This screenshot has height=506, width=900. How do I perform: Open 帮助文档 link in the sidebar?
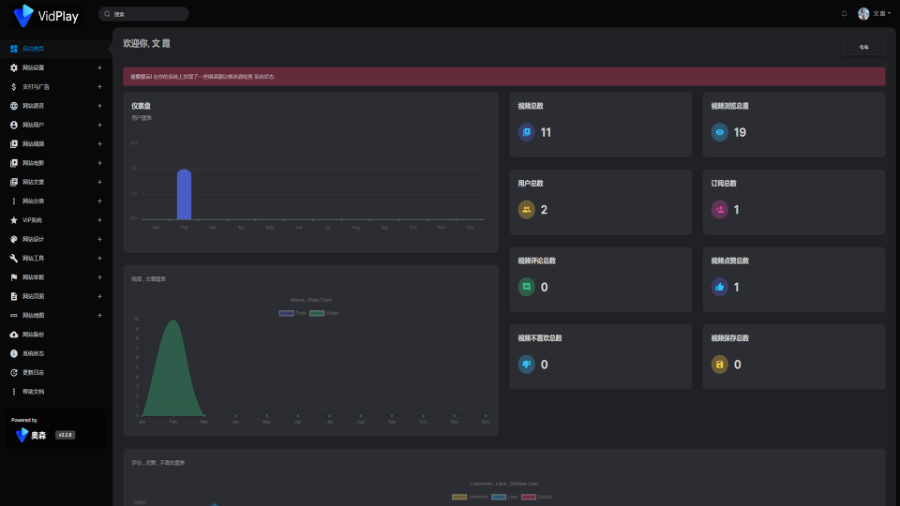click(33, 391)
